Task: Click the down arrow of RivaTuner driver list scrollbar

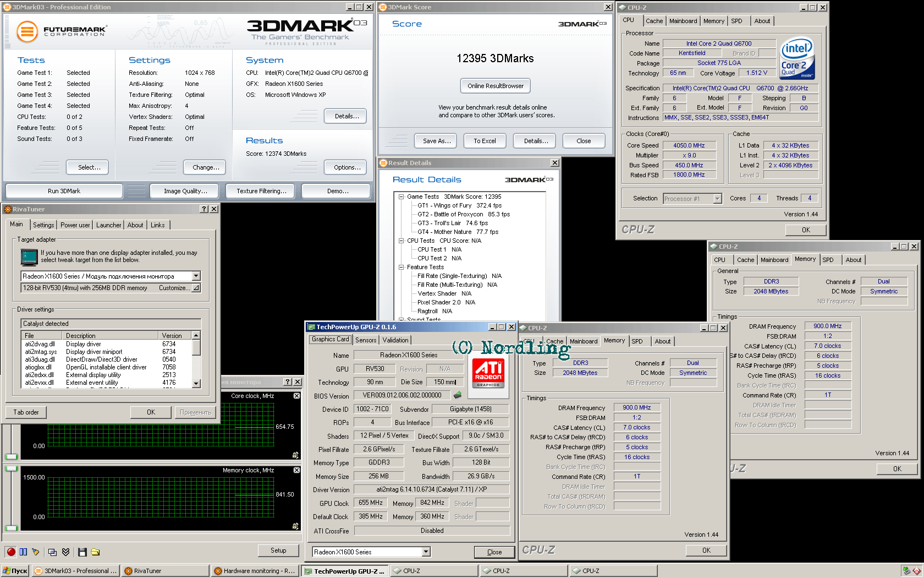Action: pos(196,384)
